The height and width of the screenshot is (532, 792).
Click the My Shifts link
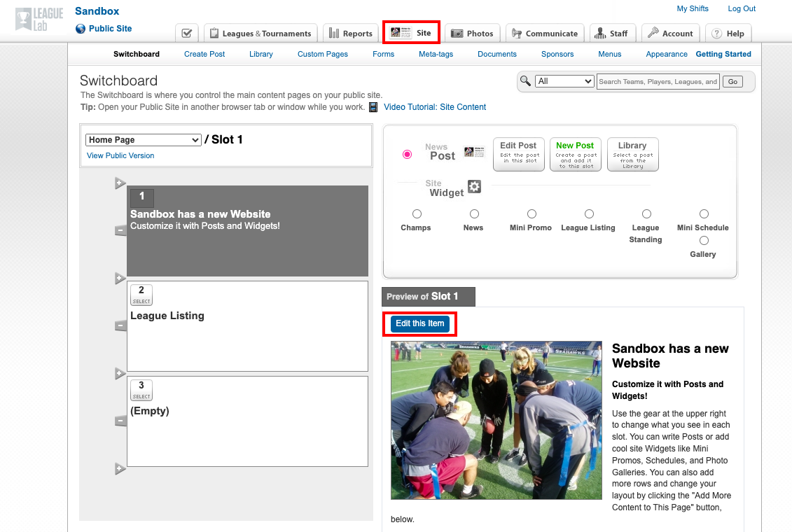coord(693,8)
